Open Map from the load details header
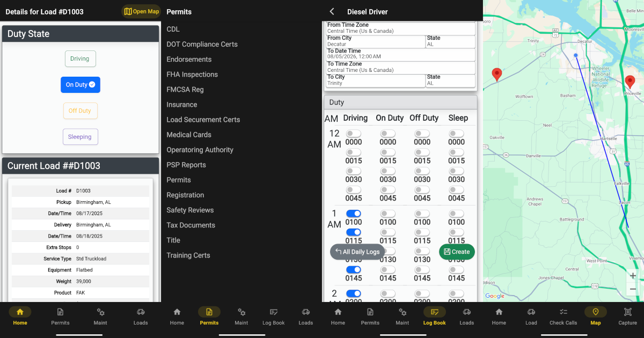 (141, 11)
